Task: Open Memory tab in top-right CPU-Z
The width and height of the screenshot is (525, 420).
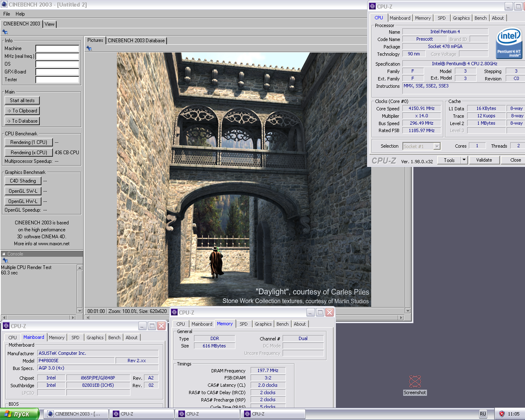Action: click(x=423, y=18)
